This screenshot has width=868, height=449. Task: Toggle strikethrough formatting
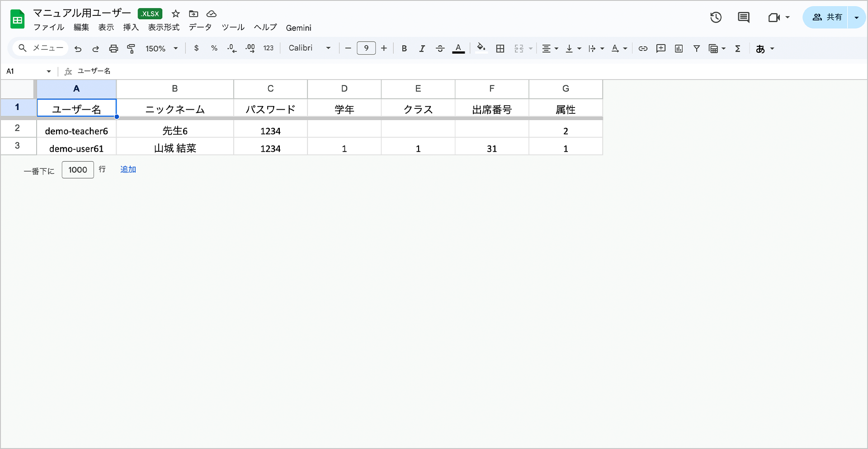click(440, 49)
